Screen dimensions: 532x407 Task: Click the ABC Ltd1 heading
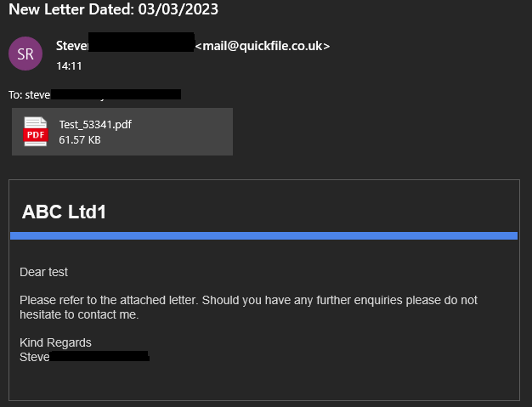coord(64,212)
